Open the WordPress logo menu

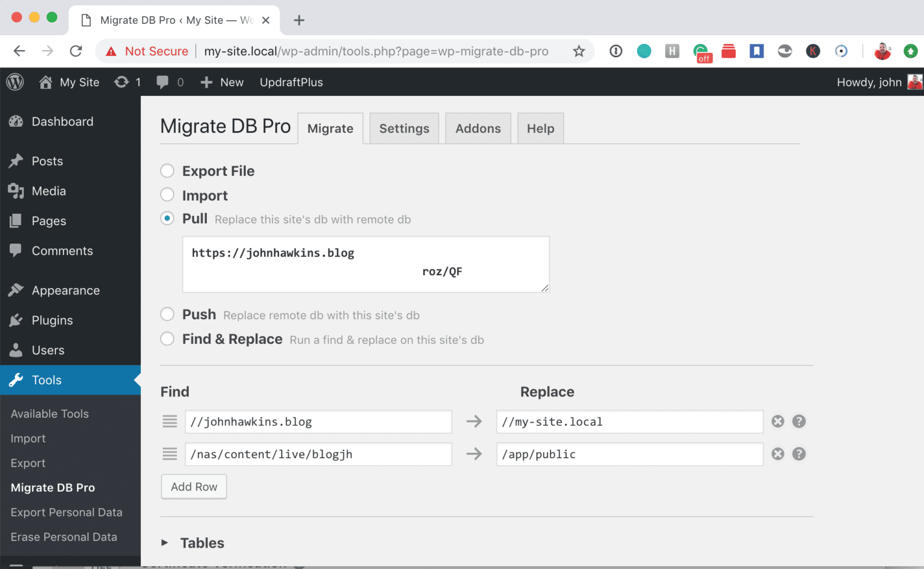(x=15, y=82)
